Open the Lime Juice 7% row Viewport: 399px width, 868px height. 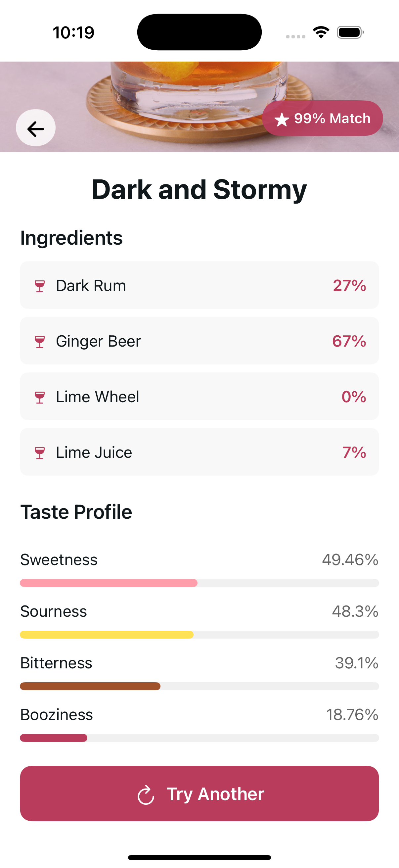point(199,452)
